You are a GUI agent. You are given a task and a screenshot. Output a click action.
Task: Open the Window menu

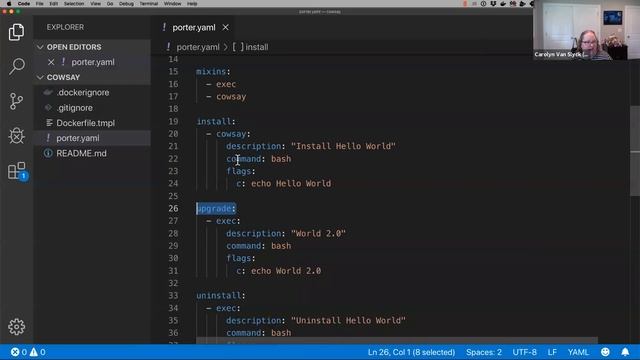click(x=173, y=4)
